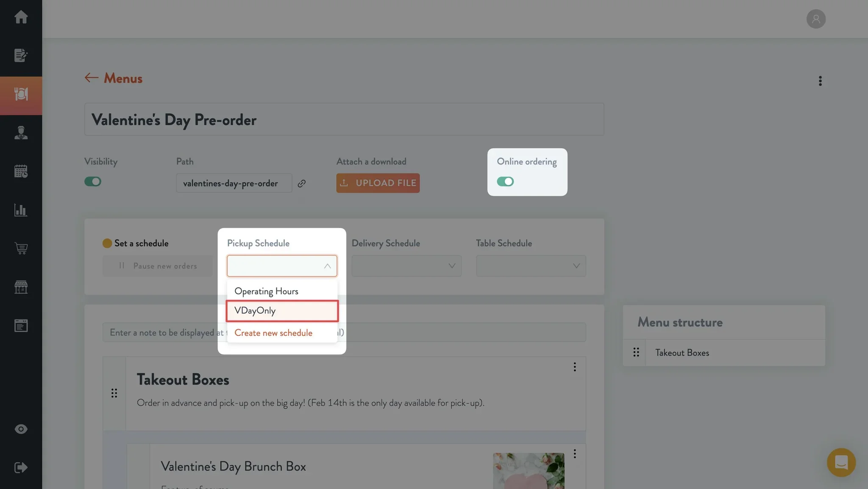Open the page options three-dot menu

(x=820, y=81)
